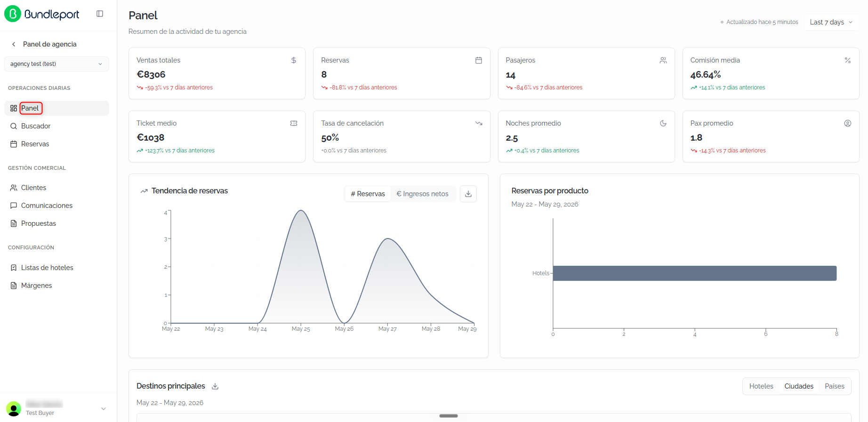868x422 pixels.
Task: Click the Destinos principales heading
Action: [171, 386]
